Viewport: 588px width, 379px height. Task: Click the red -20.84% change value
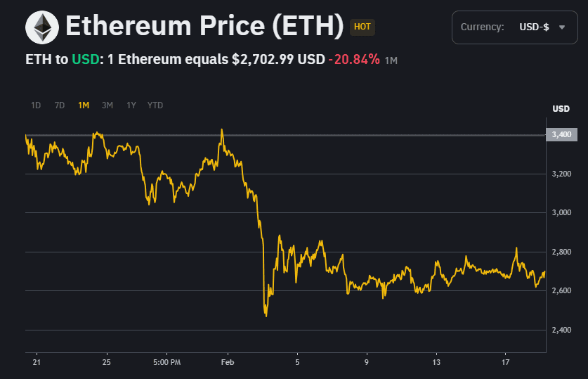(354, 60)
